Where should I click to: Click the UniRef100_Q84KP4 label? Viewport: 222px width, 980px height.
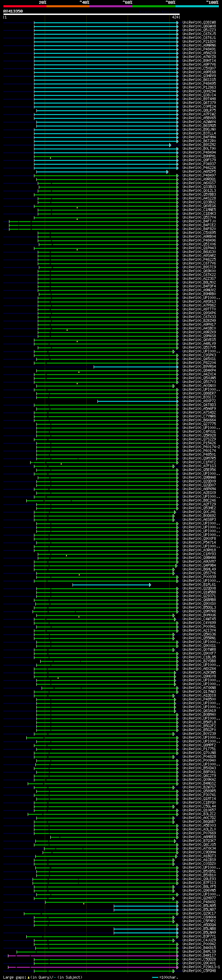pyautogui.click(x=199, y=371)
